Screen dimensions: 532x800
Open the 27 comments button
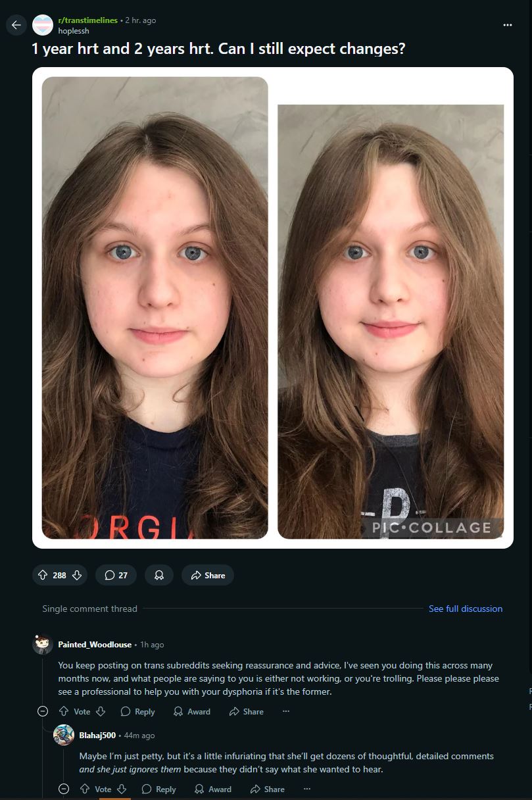click(116, 575)
